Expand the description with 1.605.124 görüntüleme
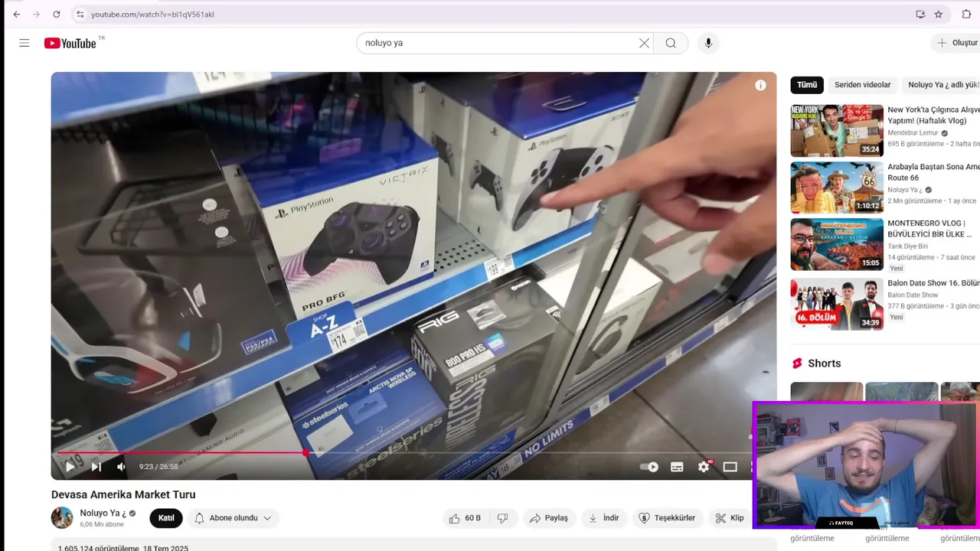This screenshot has width=980, height=551. click(413, 546)
